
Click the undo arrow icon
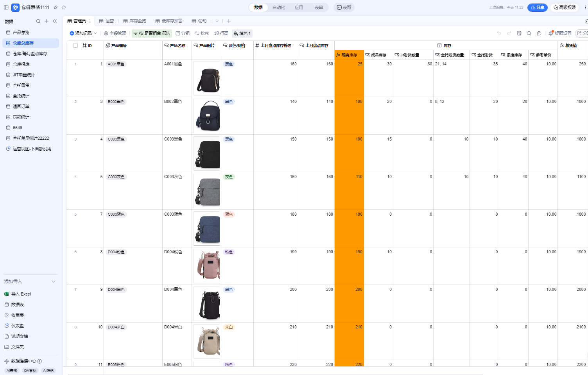(x=499, y=33)
